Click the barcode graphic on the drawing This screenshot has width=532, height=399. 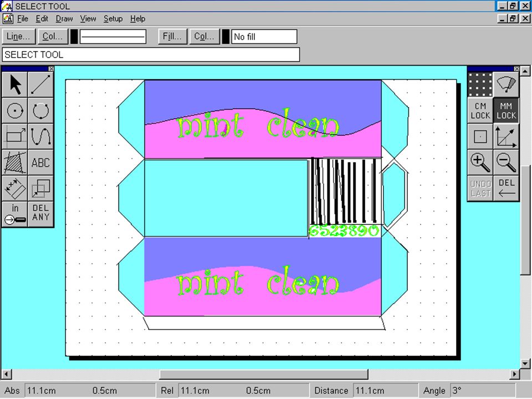(344, 191)
